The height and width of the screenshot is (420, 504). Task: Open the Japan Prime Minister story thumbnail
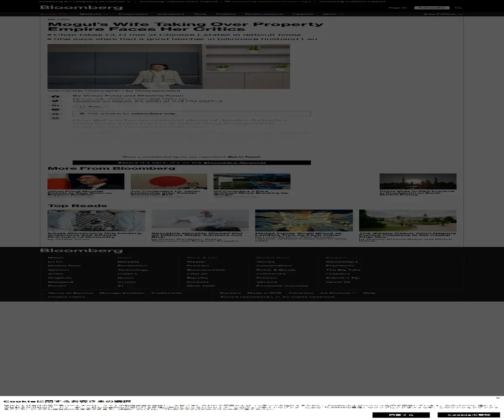pyautogui.click(x=86, y=181)
